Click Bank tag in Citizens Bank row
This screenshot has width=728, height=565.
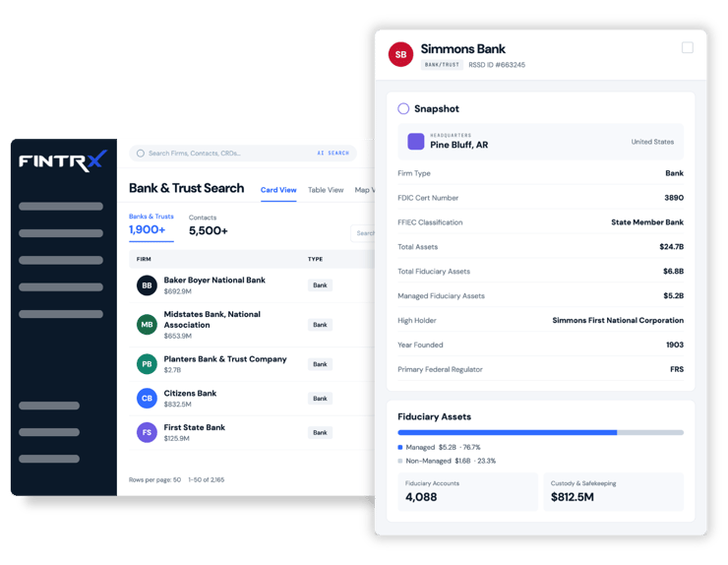(320, 399)
